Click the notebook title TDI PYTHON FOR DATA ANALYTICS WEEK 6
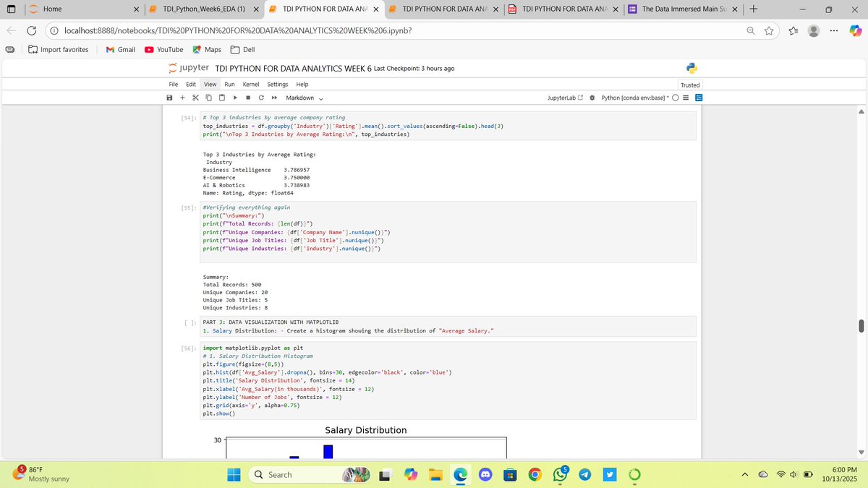The image size is (868, 488). pos(292,68)
